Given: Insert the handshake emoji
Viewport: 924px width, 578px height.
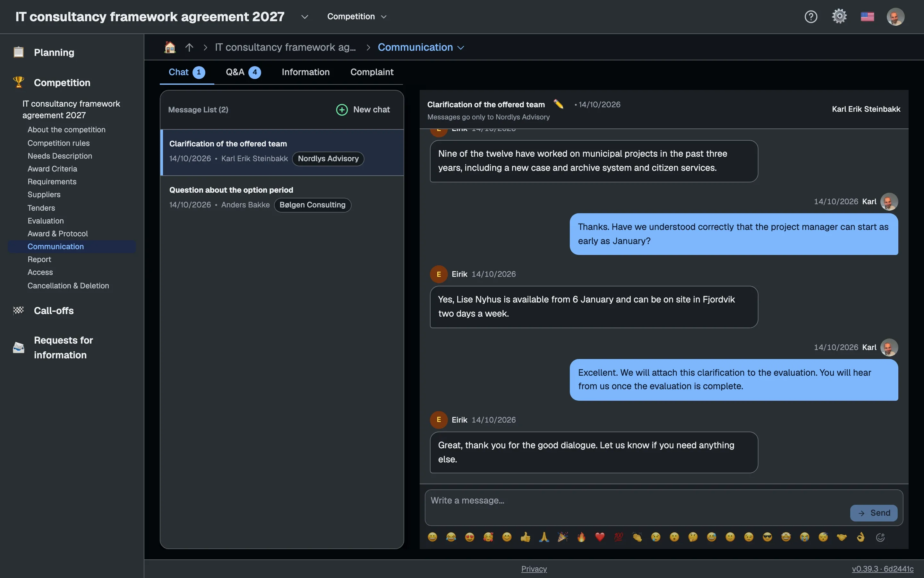Looking at the screenshot, I should point(842,537).
